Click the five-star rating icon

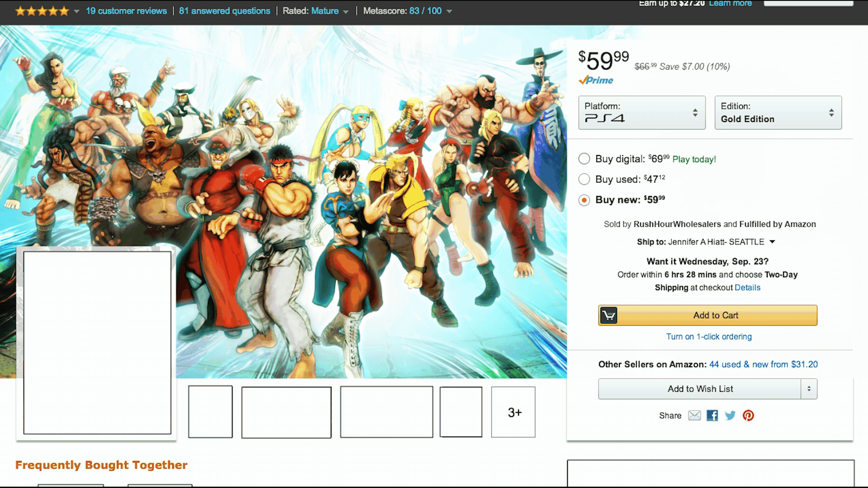(x=42, y=11)
